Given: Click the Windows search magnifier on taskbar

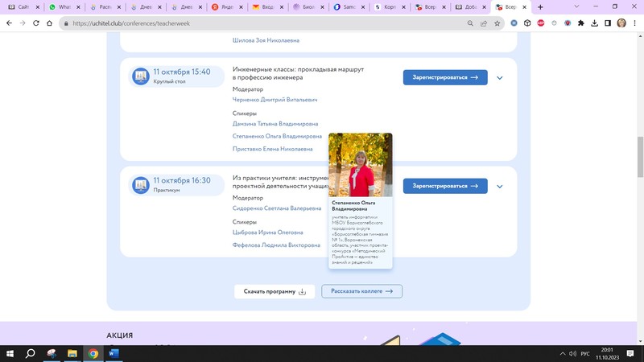Looking at the screenshot, I should pyautogui.click(x=30, y=353).
